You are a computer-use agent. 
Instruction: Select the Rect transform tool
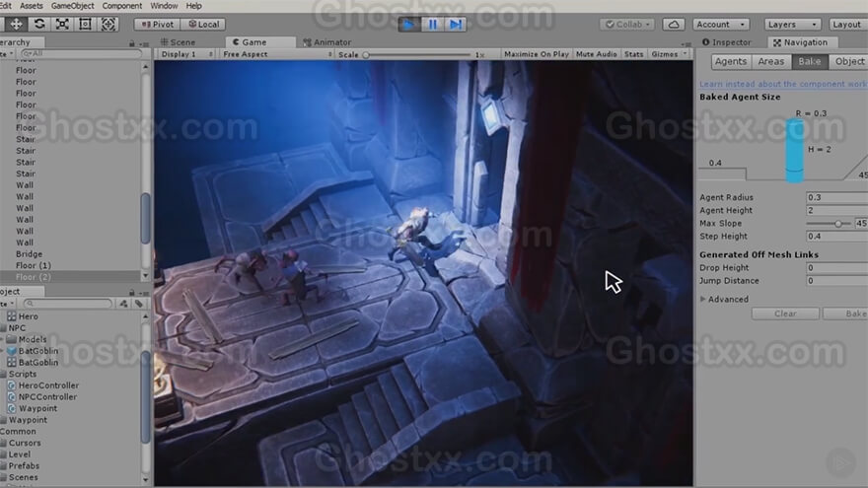(85, 25)
